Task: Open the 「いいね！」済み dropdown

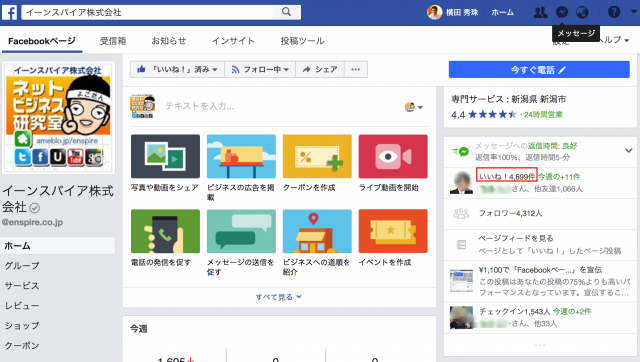Action: click(x=177, y=69)
